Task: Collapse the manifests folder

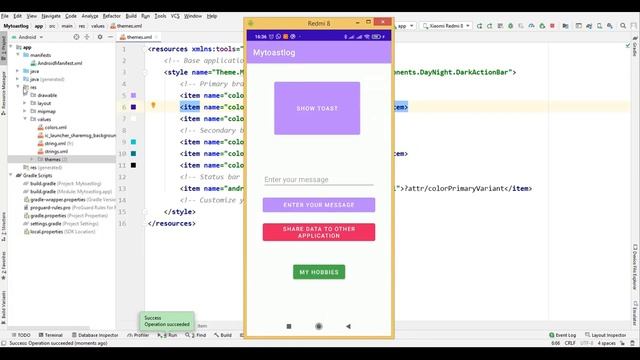Action: 18,55
